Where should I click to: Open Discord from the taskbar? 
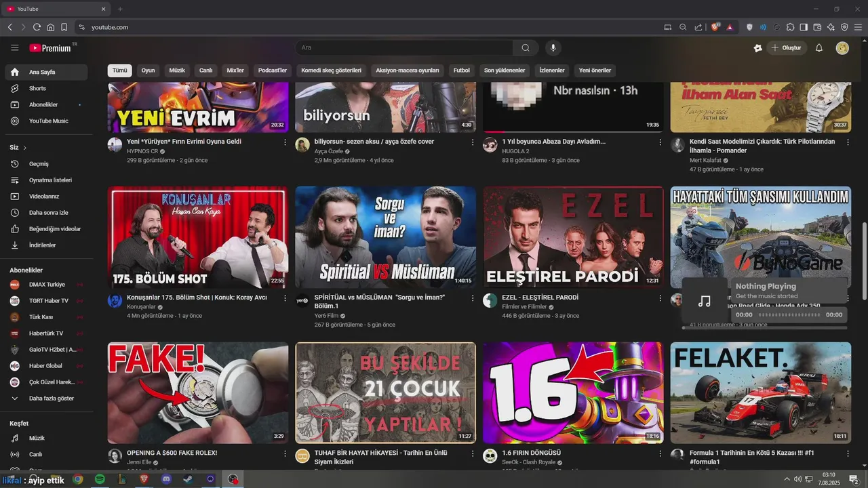(167, 479)
